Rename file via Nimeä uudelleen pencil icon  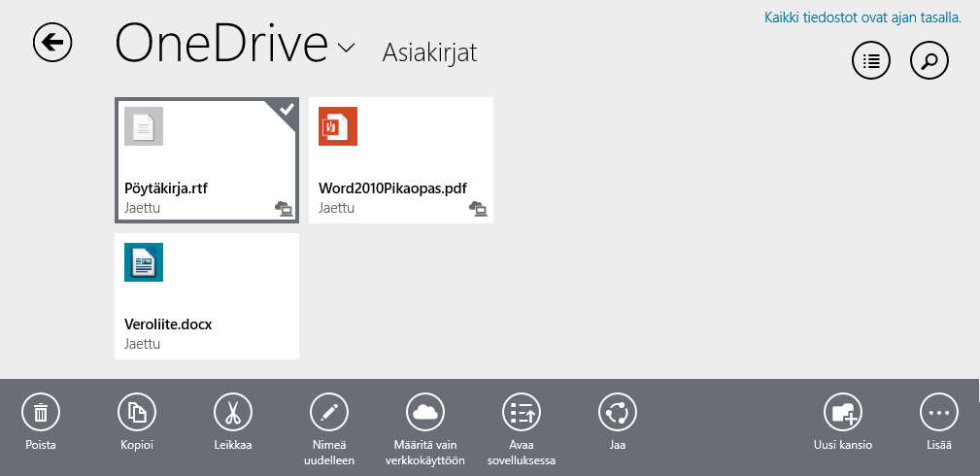[x=329, y=413]
